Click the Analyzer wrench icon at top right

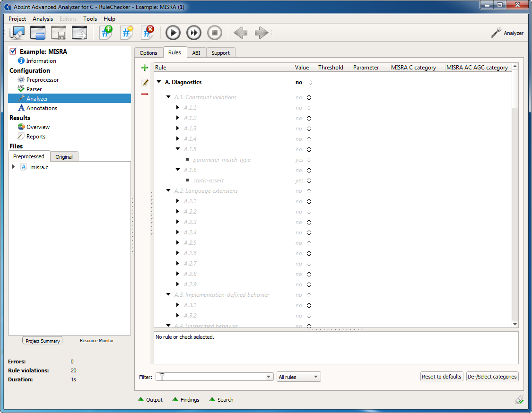pos(496,33)
